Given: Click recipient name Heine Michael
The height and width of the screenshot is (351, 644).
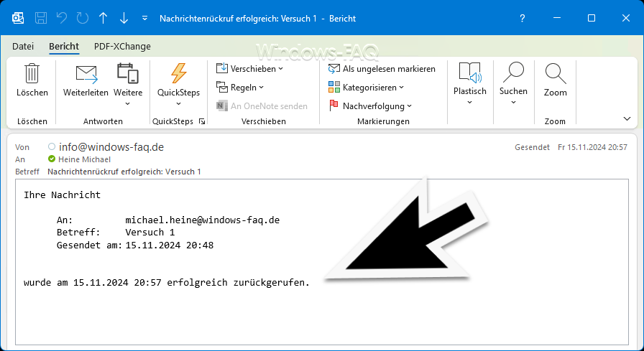Looking at the screenshot, I should (84, 159).
